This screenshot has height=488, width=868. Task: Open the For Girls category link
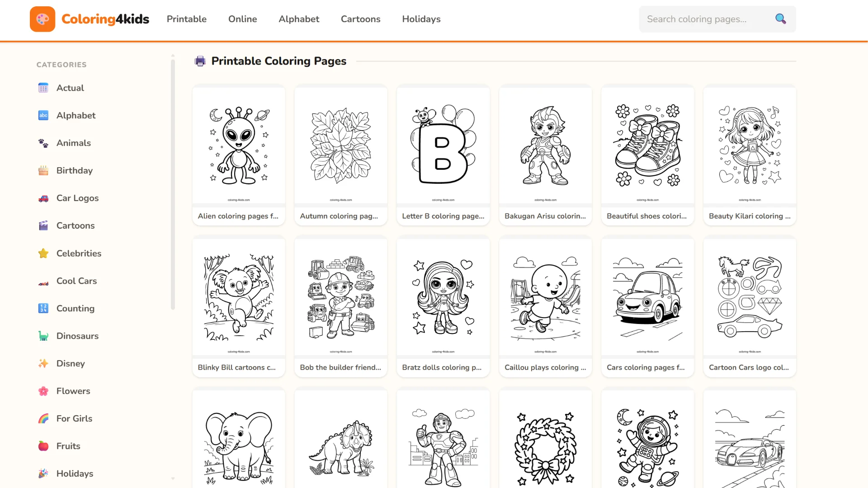(74, 418)
